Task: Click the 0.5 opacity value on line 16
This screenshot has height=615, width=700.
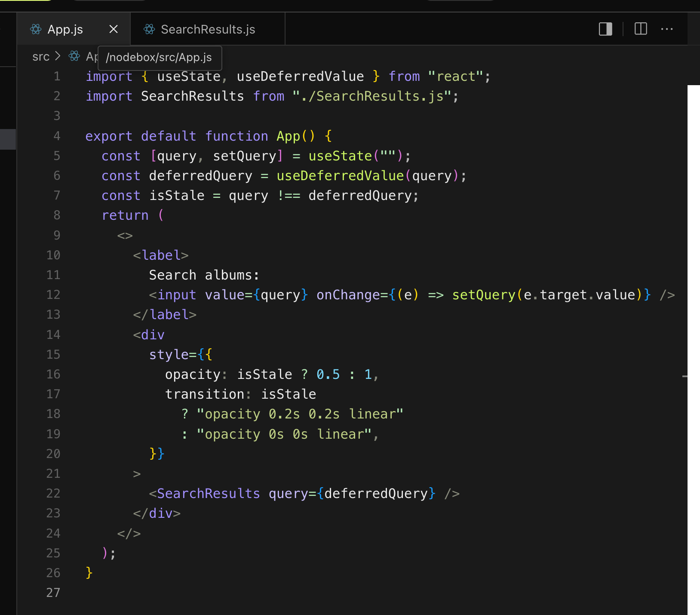Action: (328, 375)
